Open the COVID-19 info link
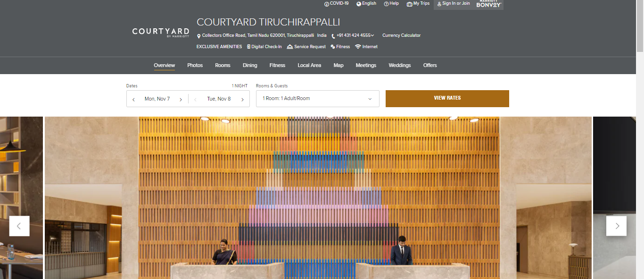This screenshot has width=644, height=279. (x=339, y=3)
